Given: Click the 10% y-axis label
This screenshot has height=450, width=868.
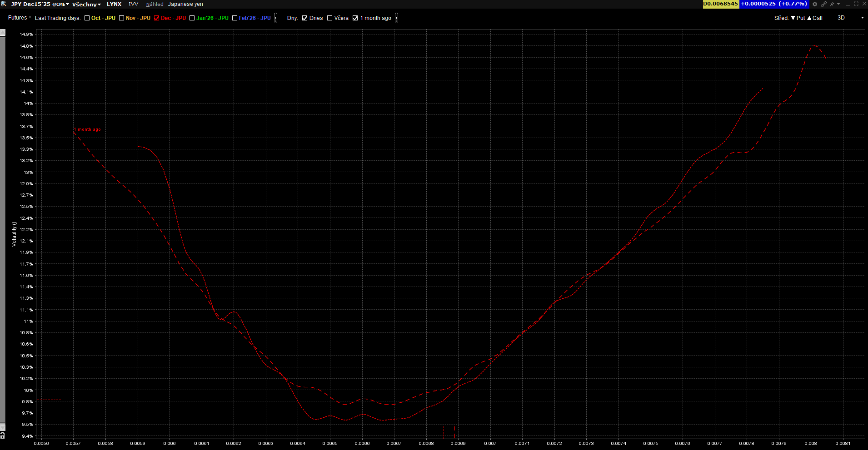Looking at the screenshot, I should pyautogui.click(x=28, y=391).
